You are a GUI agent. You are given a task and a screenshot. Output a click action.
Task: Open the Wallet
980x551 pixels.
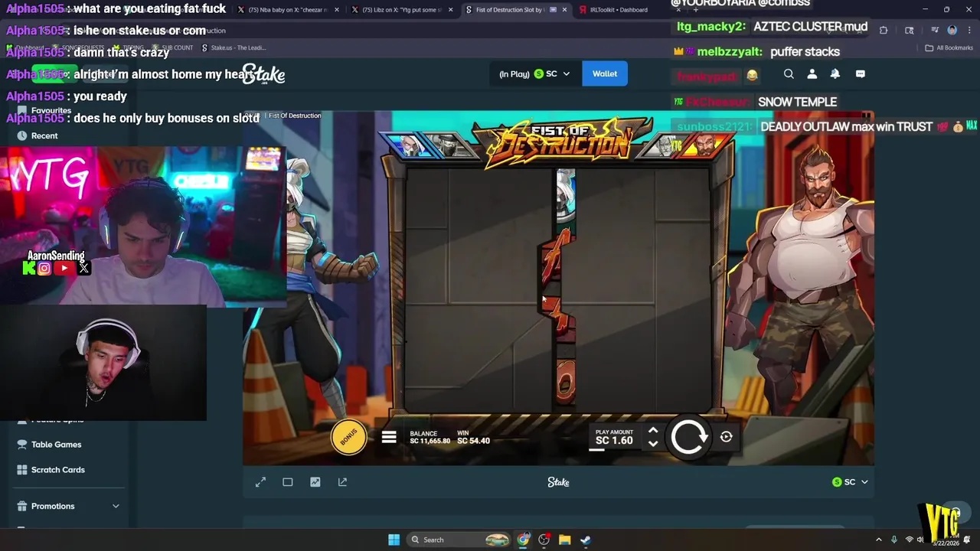pyautogui.click(x=604, y=73)
